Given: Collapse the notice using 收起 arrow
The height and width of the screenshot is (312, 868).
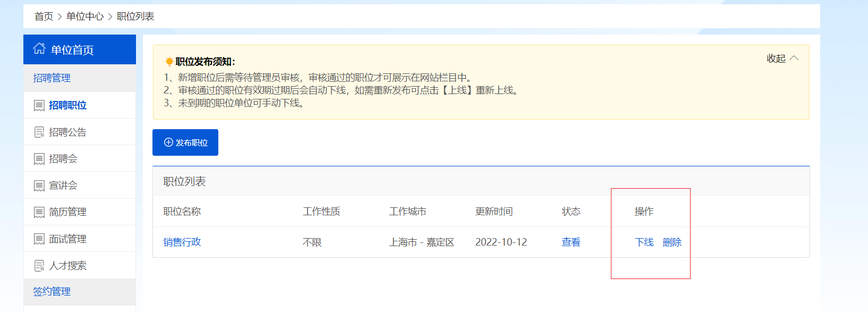Looking at the screenshot, I should [794, 58].
